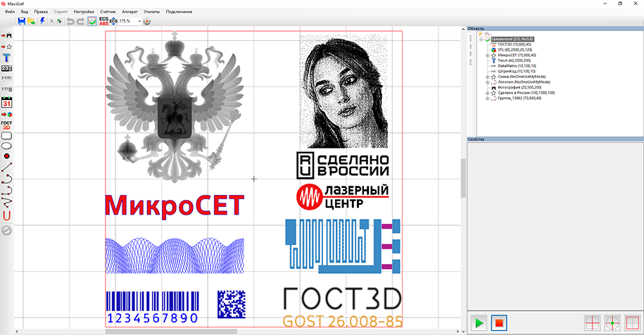Click the ECS up-down arrows icon

(x=113, y=21)
